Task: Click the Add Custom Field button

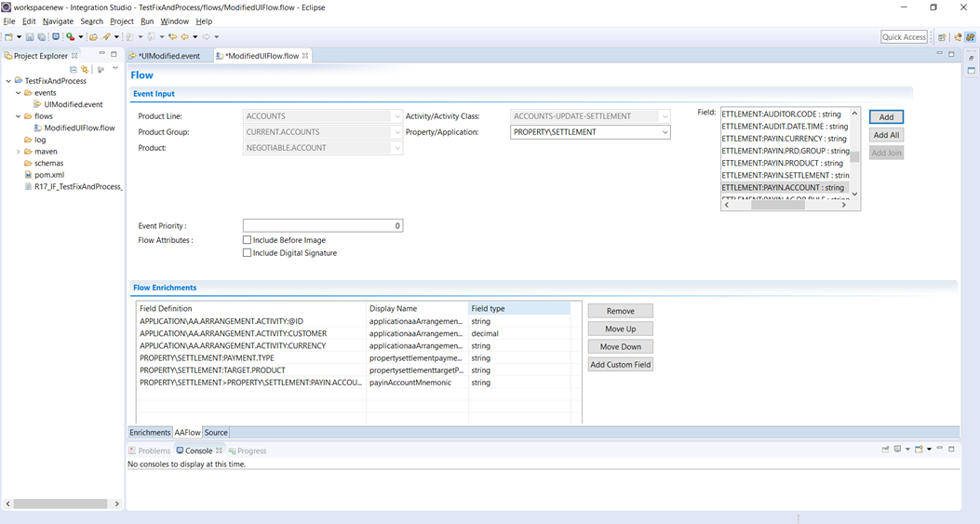Action: 620,365
